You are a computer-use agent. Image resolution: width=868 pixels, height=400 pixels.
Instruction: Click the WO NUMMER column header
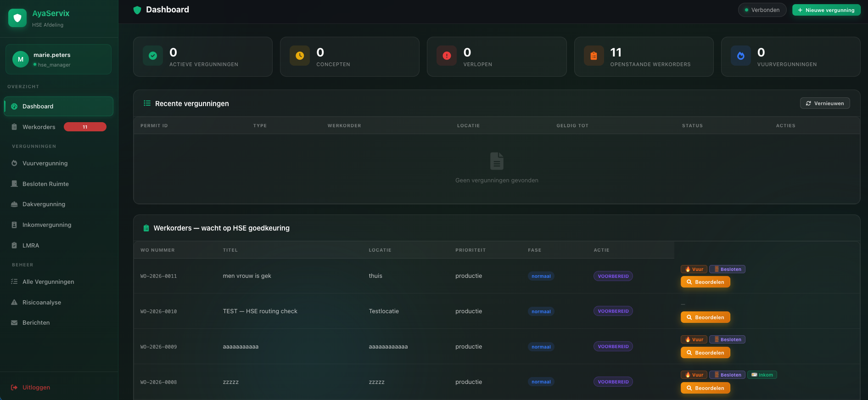[x=157, y=250]
